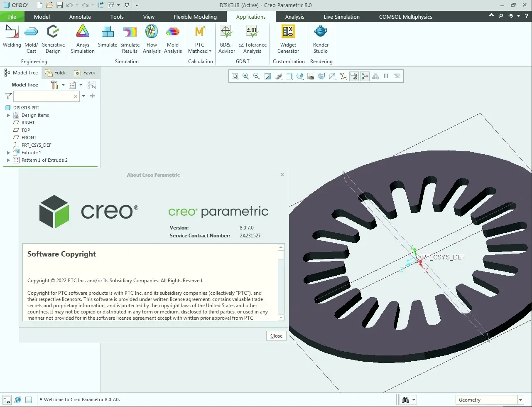Start Flow Analysis

tap(152, 39)
